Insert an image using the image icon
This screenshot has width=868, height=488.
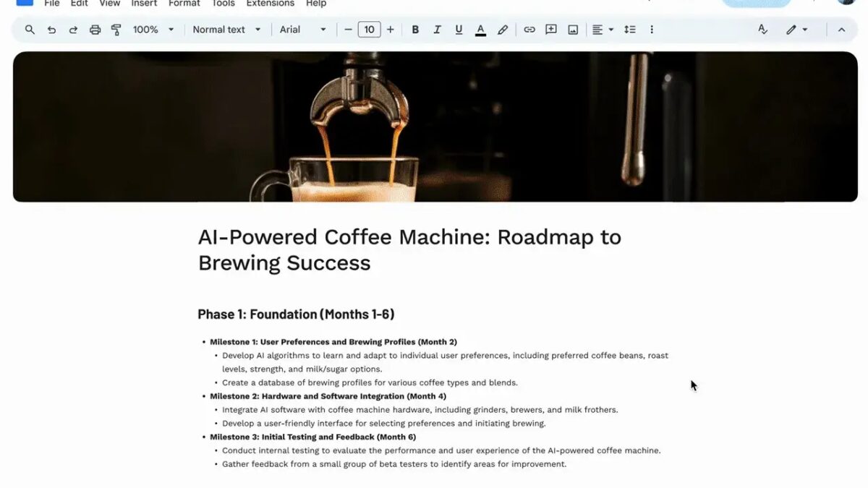point(573,30)
